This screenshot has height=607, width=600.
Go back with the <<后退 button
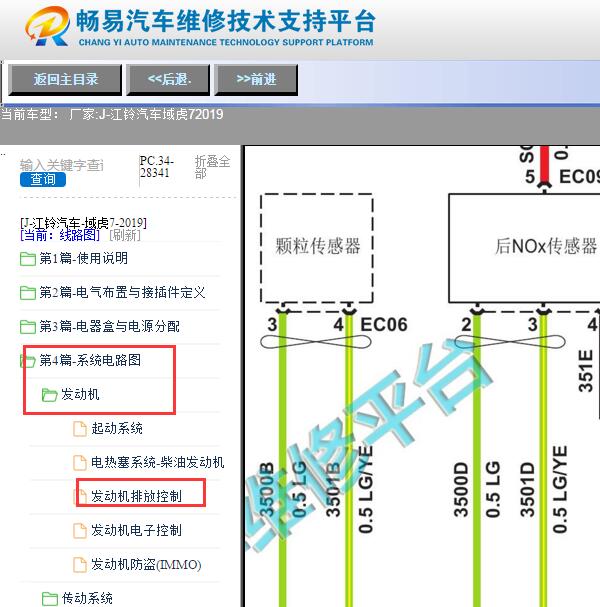click(x=168, y=80)
